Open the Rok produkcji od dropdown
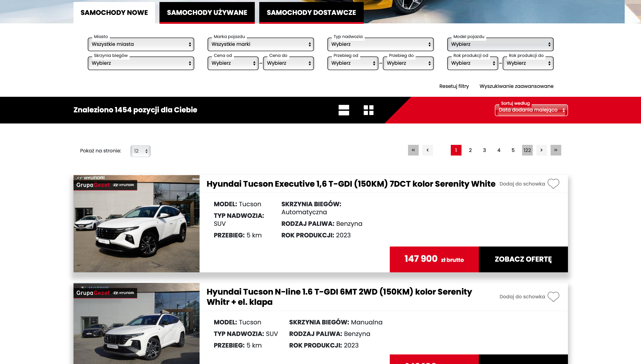 tap(473, 63)
